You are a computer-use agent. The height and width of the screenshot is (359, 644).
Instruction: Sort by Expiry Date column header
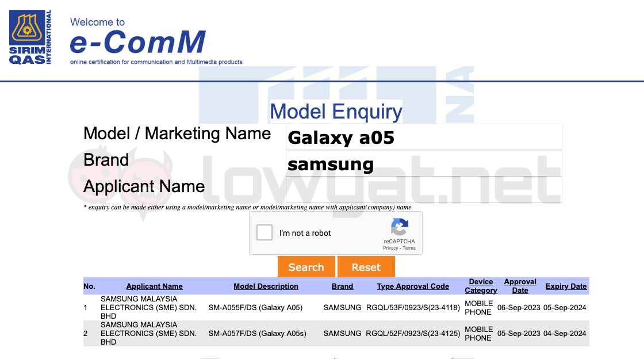pos(566,287)
